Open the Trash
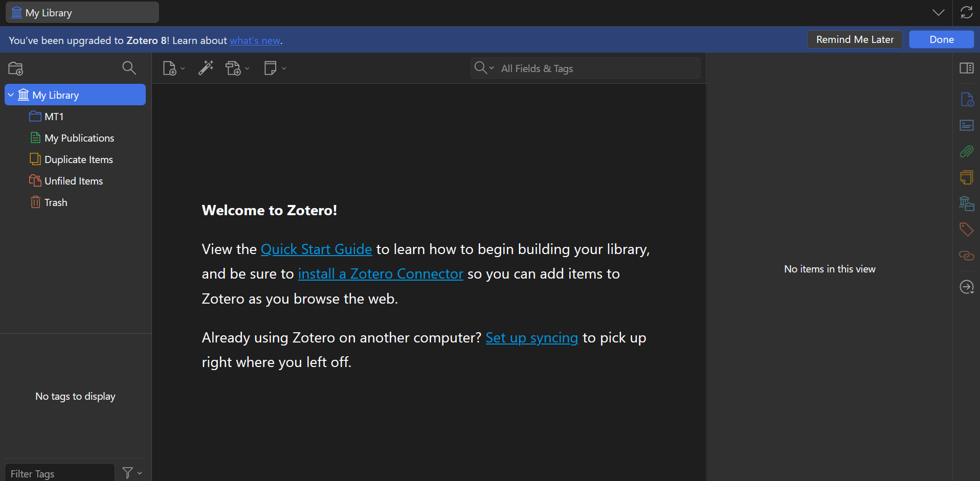 click(75, 202)
